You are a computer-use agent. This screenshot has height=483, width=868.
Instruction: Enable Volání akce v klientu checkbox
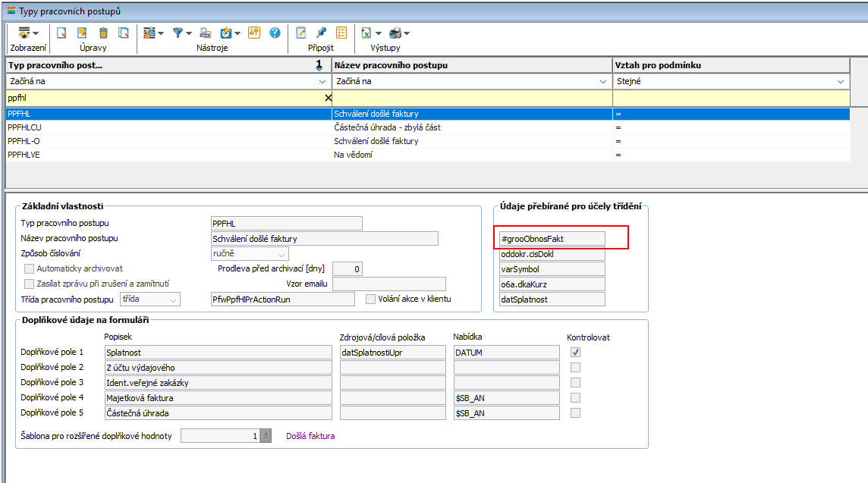371,299
